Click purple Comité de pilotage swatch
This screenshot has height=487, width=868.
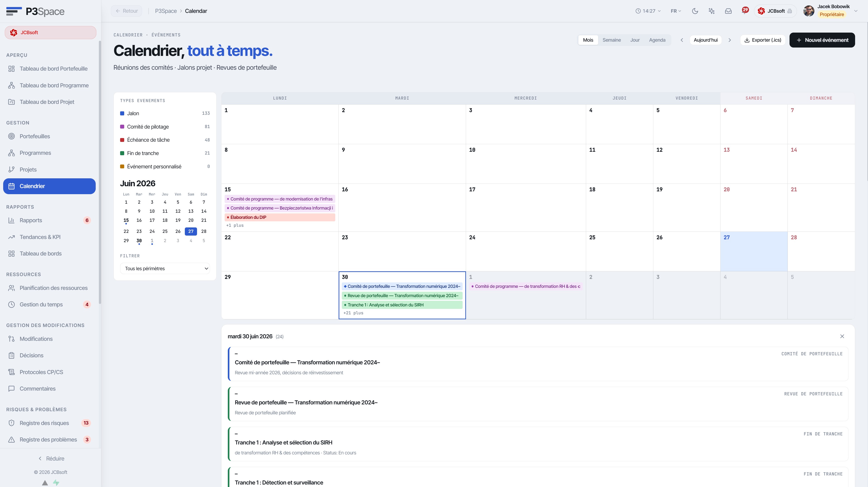click(x=122, y=127)
